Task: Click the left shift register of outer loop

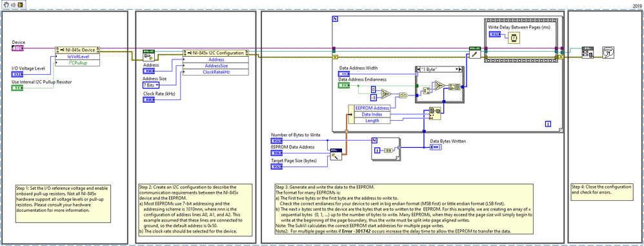Action: coord(334,57)
